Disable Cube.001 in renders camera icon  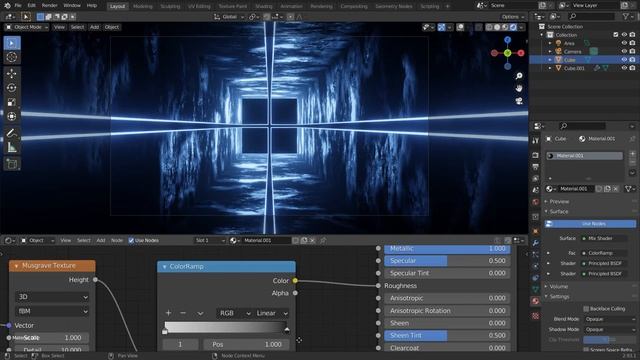tap(632, 68)
